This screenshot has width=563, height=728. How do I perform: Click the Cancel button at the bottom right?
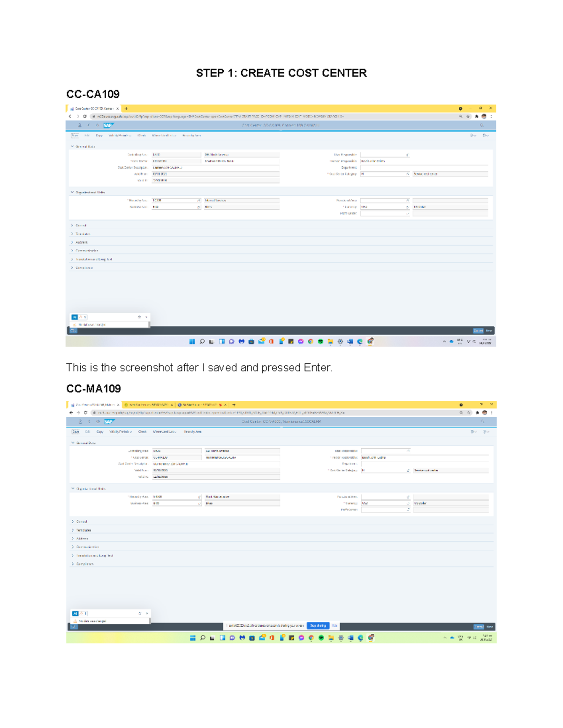479,625
